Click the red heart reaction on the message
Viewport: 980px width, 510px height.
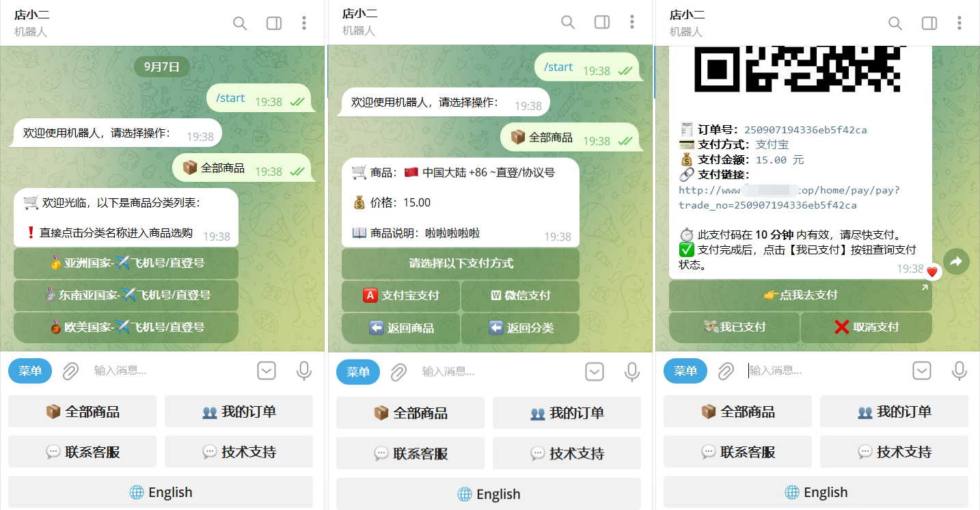pos(932,271)
